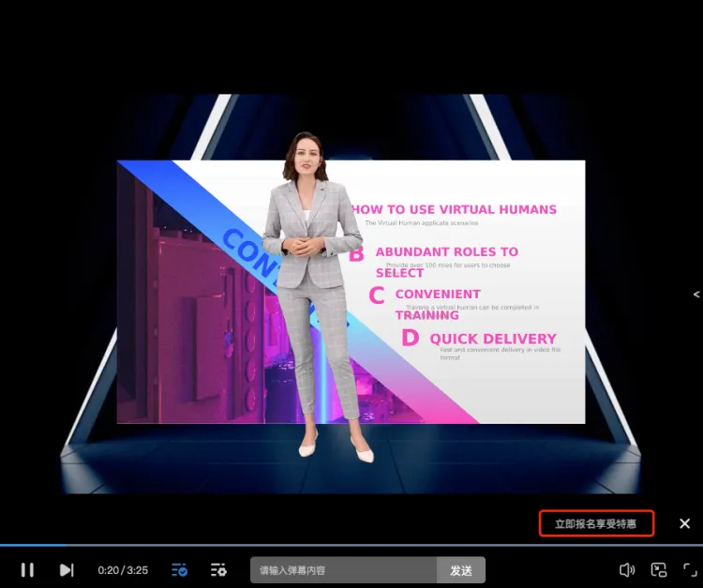Click the 立即报名享受特惠 promotion button
The height and width of the screenshot is (588, 703).
click(x=596, y=523)
